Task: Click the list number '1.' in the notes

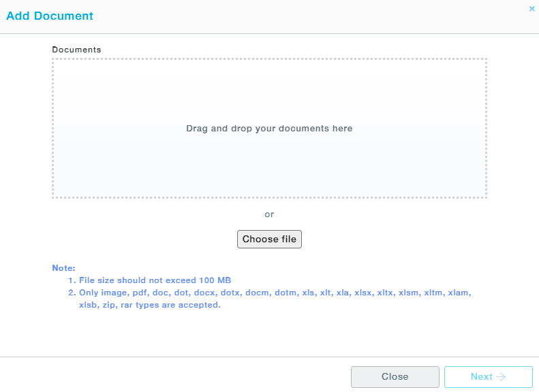Action: point(72,280)
